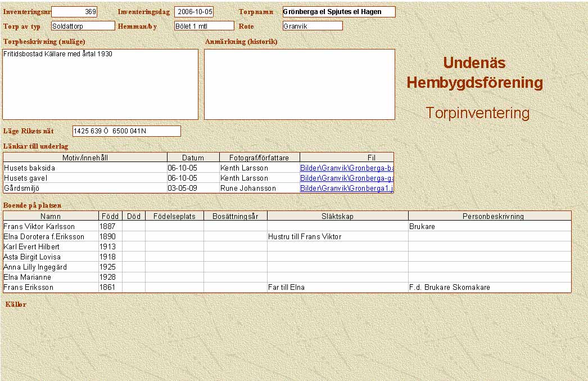Screen dimensions: 588x381
Task: Click the Elna Marianne name cell
Action: click(51, 277)
